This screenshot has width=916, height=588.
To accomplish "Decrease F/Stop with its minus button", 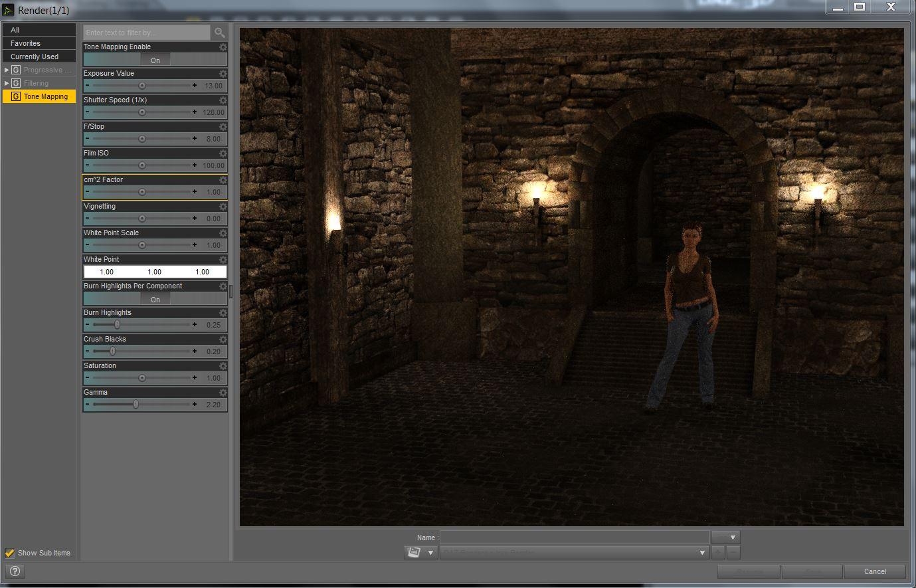I will (x=88, y=139).
